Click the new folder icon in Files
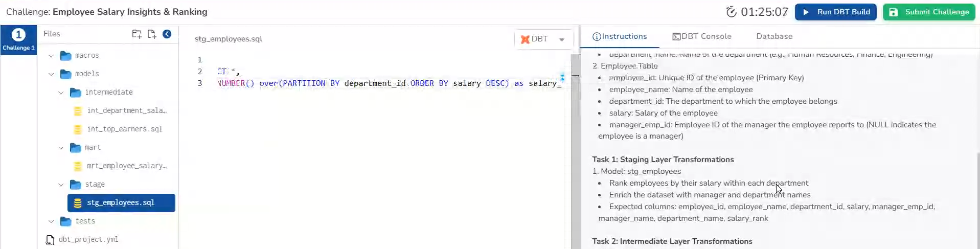The width and height of the screenshot is (980, 249). [x=136, y=34]
